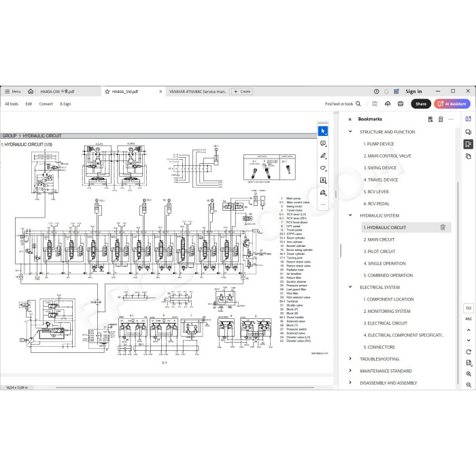Open the hamburger Menu

click(x=12, y=91)
